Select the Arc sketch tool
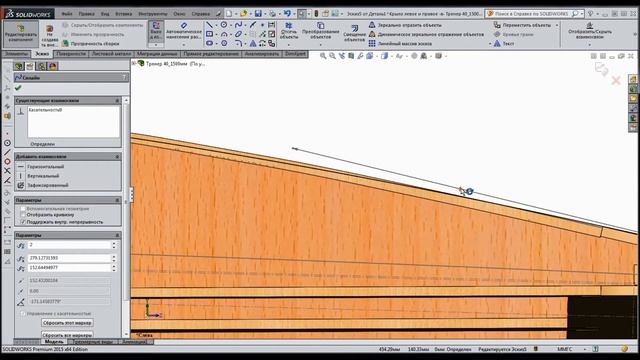Image resolution: width=640 pixels, height=360 pixels. coord(224,34)
